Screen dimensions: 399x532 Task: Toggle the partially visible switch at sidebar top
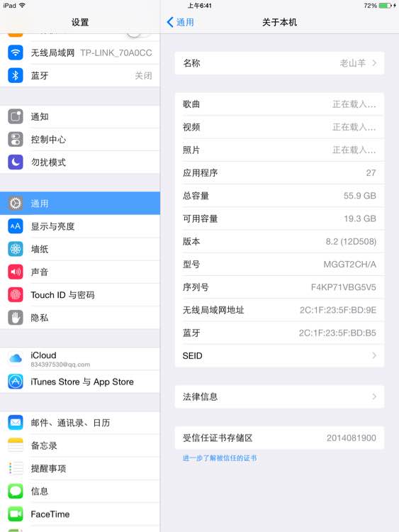click(x=138, y=35)
